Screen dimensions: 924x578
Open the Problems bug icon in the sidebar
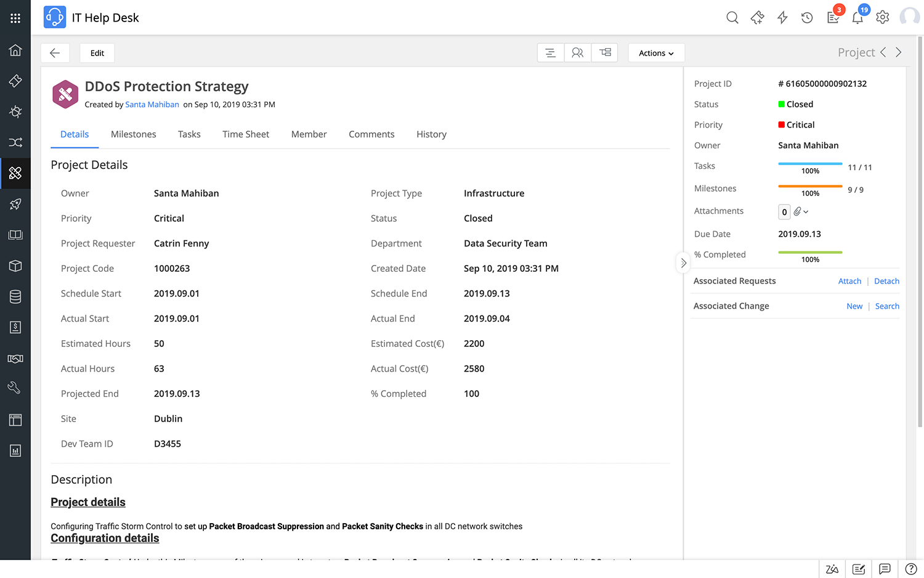click(x=15, y=112)
